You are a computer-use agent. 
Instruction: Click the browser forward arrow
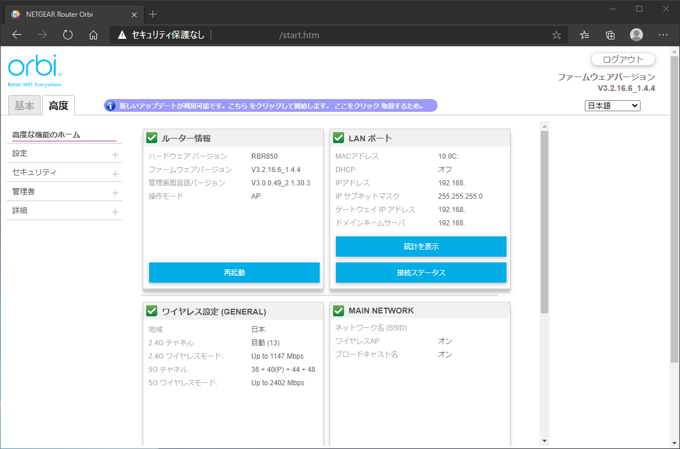tap(42, 35)
